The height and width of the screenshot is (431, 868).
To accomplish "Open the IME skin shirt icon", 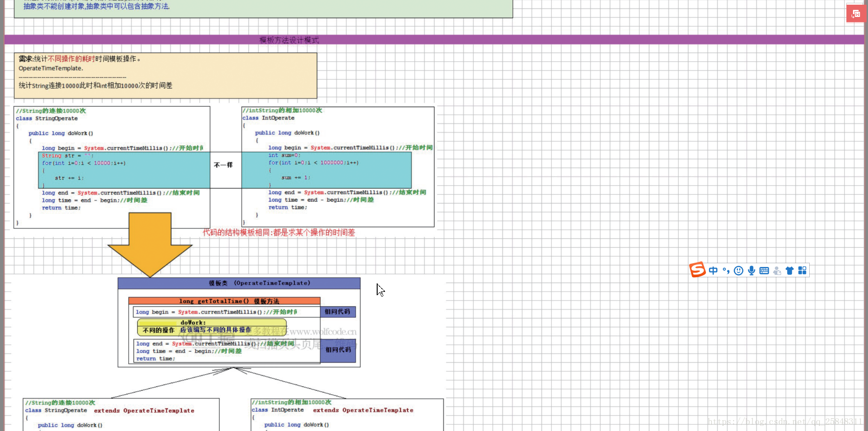I will [790, 270].
